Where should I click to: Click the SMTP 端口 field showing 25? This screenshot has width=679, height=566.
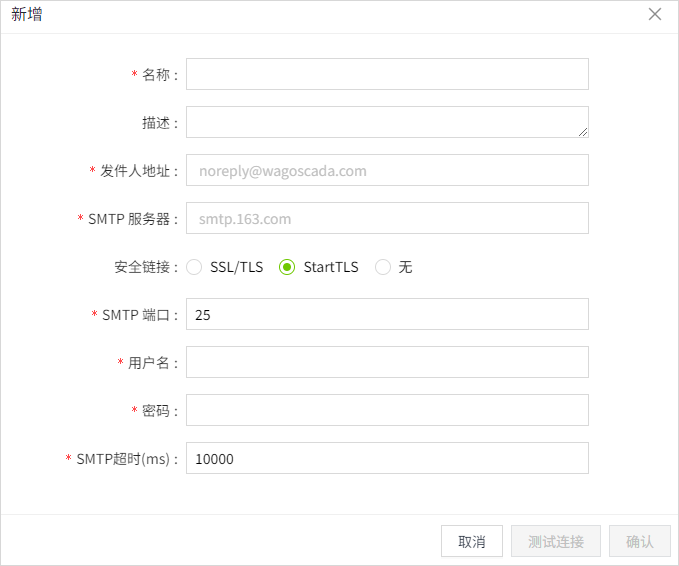point(387,314)
